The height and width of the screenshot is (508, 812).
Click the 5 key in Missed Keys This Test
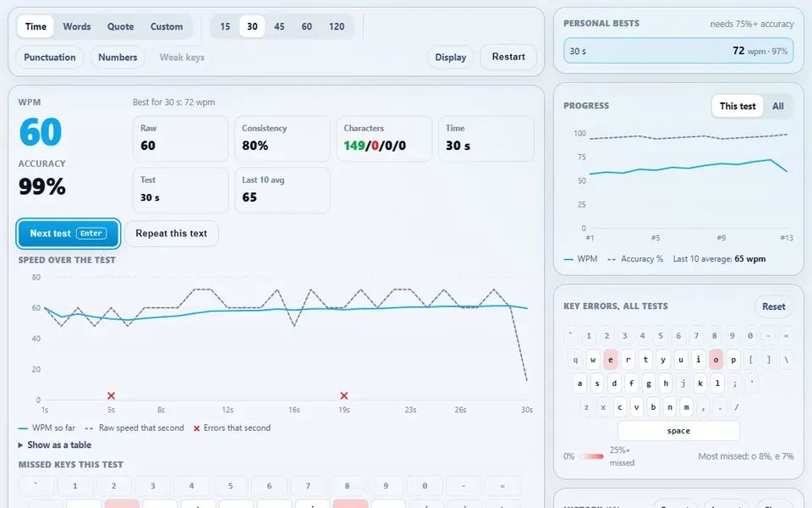(230, 486)
